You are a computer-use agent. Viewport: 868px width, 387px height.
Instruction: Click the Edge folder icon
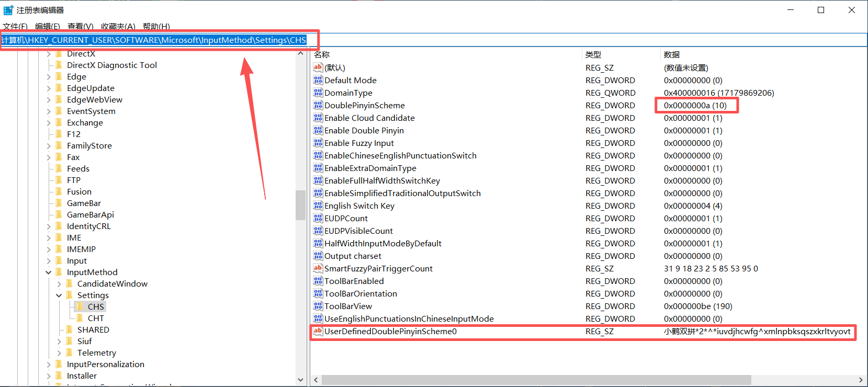[x=59, y=76]
